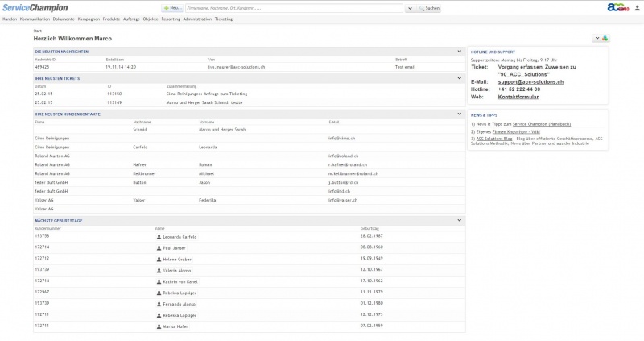Open the Administration menu

point(197,19)
